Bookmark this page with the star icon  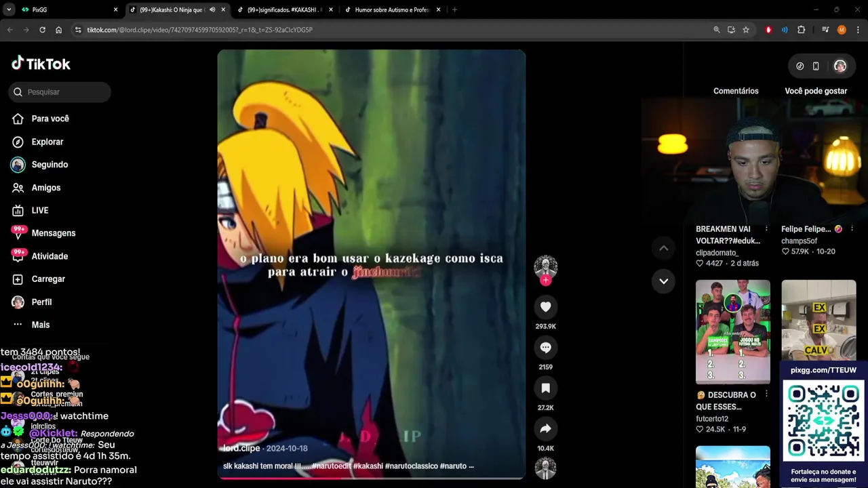[x=746, y=30]
